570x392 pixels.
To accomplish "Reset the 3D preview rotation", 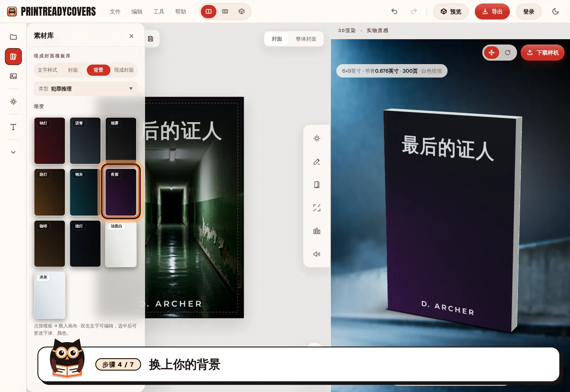I will [x=508, y=53].
